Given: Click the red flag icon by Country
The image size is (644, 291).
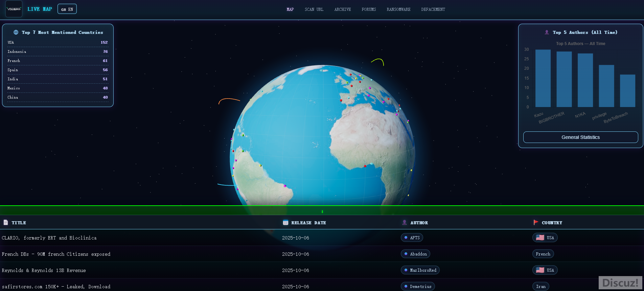Looking at the screenshot, I should pos(536,223).
